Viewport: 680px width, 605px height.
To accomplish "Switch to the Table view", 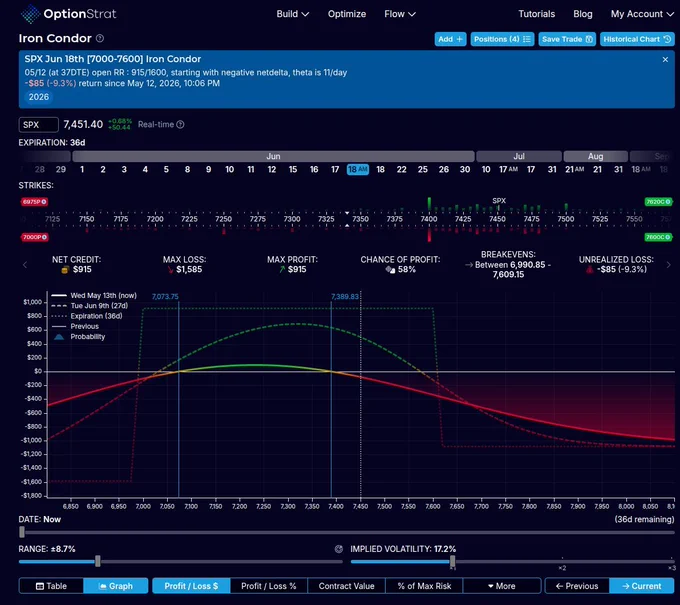I will point(51,586).
